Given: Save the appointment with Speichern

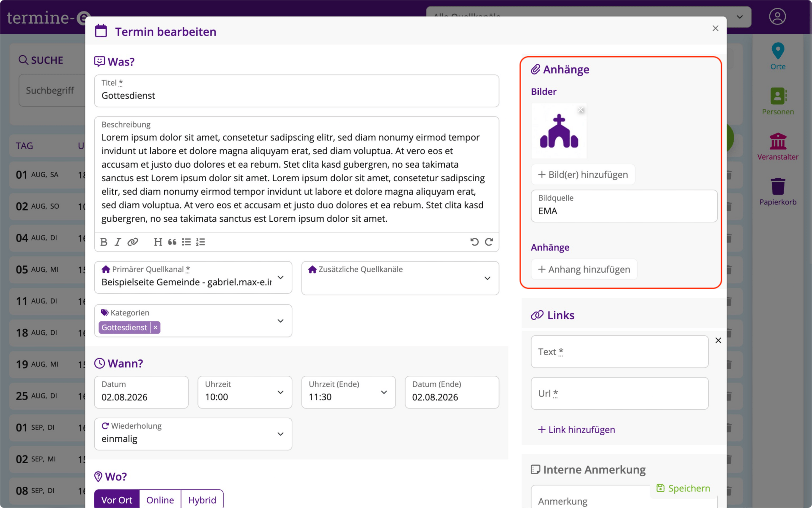Looking at the screenshot, I should 683,488.
